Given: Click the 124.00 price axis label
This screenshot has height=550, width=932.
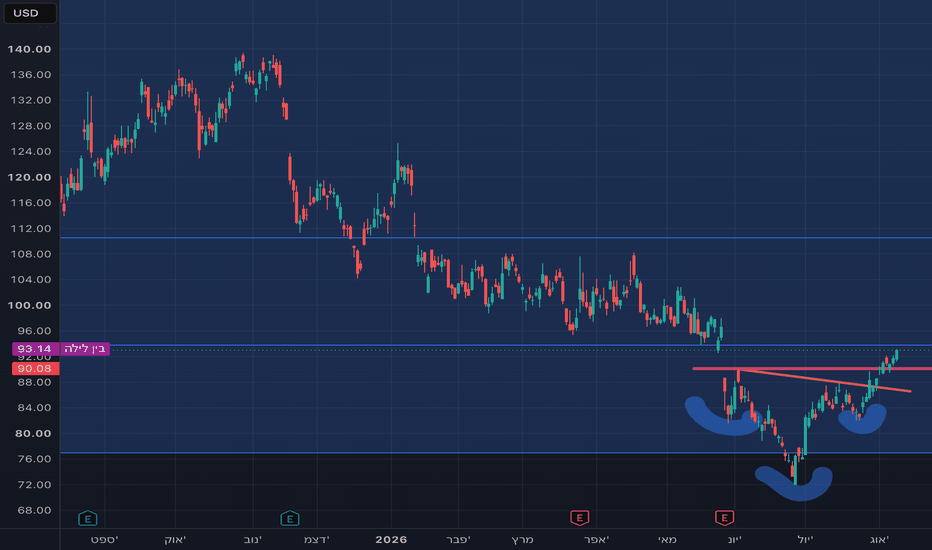Looking at the screenshot, I should (31, 152).
